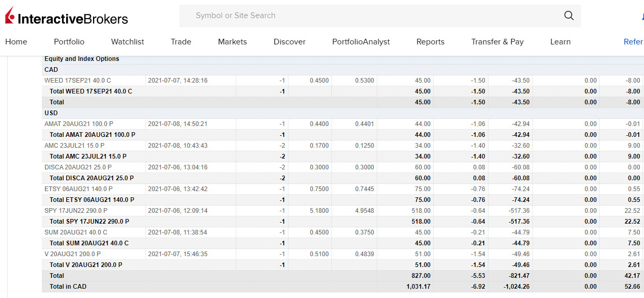Click the search magnifier icon

(x=569, y=15)
